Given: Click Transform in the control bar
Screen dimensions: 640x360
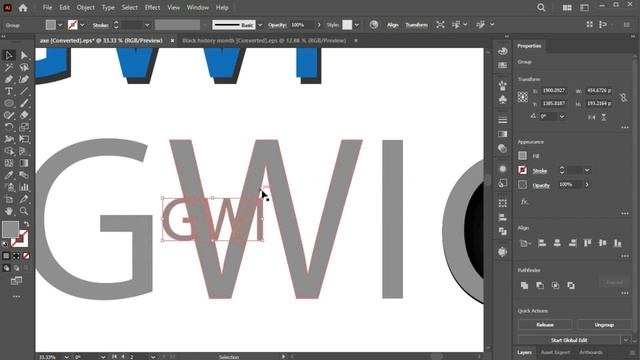Looking at the screenshot, I should tap(416, 25).
